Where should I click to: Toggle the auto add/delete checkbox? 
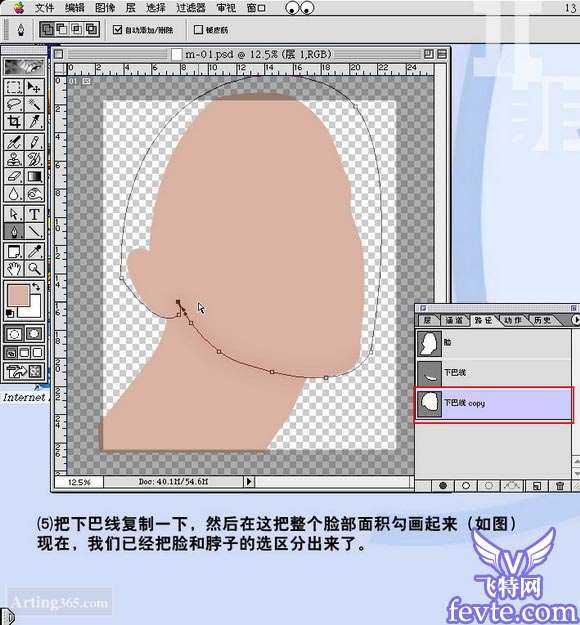coord(117,29)
